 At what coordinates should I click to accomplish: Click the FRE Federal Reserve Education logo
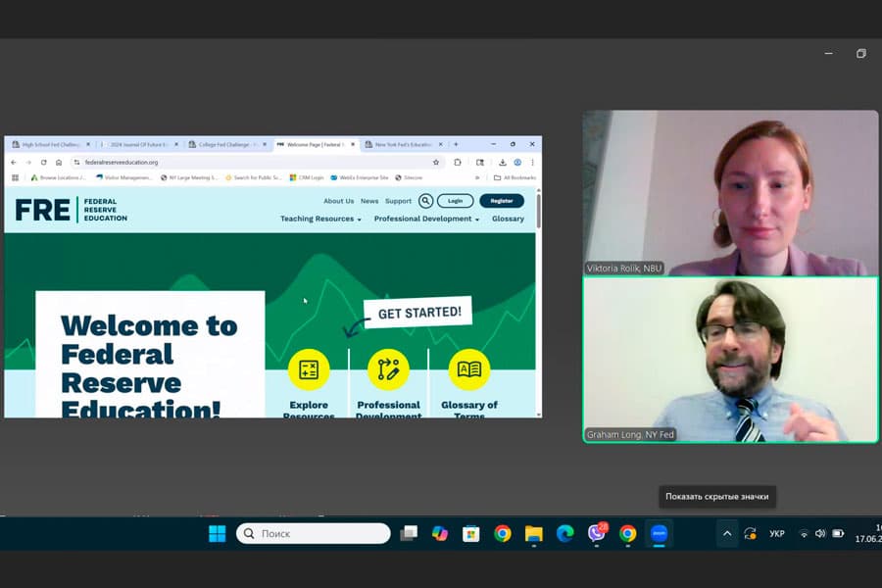point(72,210)
